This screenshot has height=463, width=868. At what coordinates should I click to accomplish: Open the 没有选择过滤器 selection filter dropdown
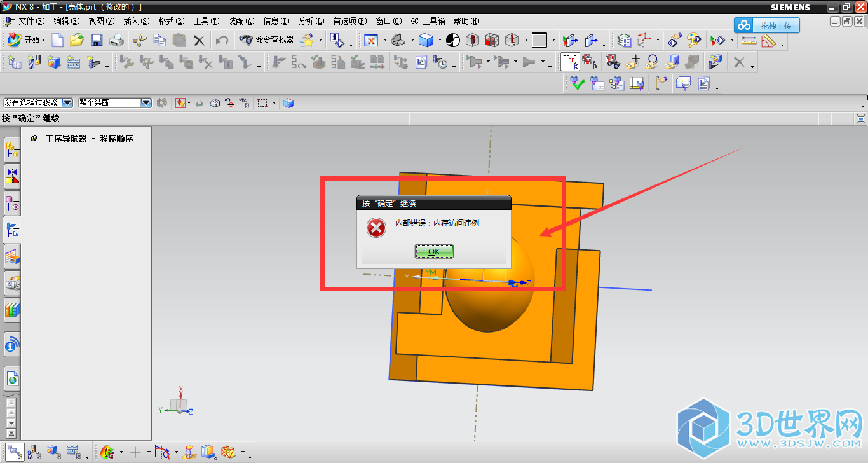[x=38, y=102]
